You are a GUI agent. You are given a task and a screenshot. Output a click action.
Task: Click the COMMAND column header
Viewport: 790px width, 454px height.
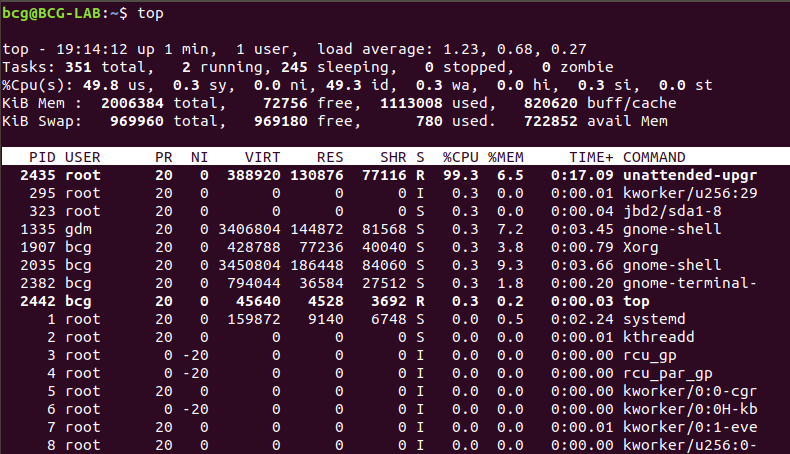[x=654, y=157]
